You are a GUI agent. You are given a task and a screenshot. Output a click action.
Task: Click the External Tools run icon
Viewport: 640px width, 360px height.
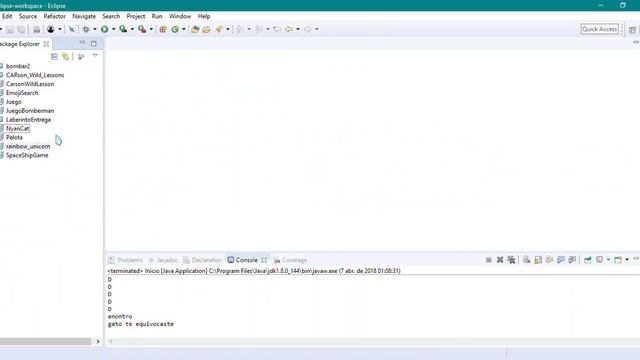point(142,29)
